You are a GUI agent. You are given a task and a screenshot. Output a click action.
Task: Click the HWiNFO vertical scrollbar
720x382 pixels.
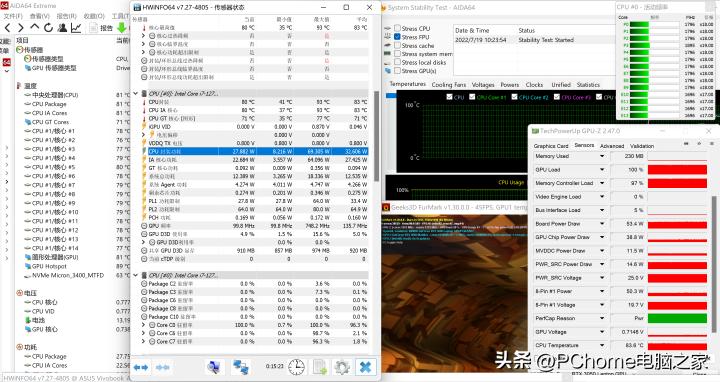coord(377,135)
